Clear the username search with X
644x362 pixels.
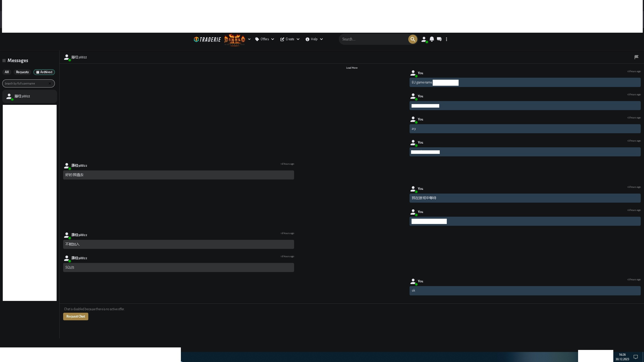tap(50, 83)
